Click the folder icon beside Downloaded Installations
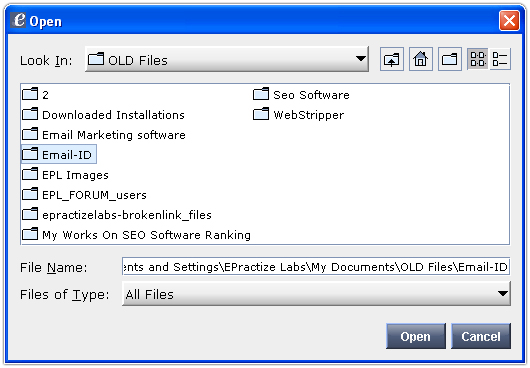Viewport: 530px width, 368px height. [30, 114]
